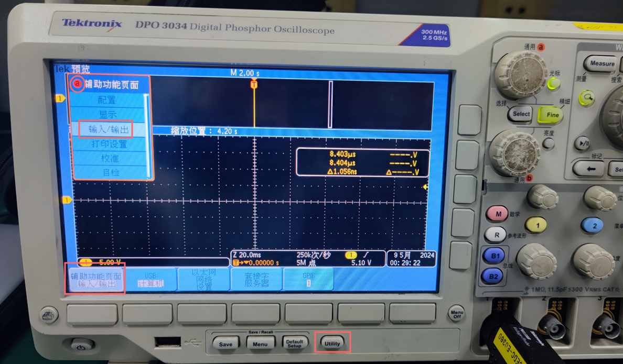The image size is (623, 364).
Task: Tap the play/pause zoom button
Action: click(583, 143)
